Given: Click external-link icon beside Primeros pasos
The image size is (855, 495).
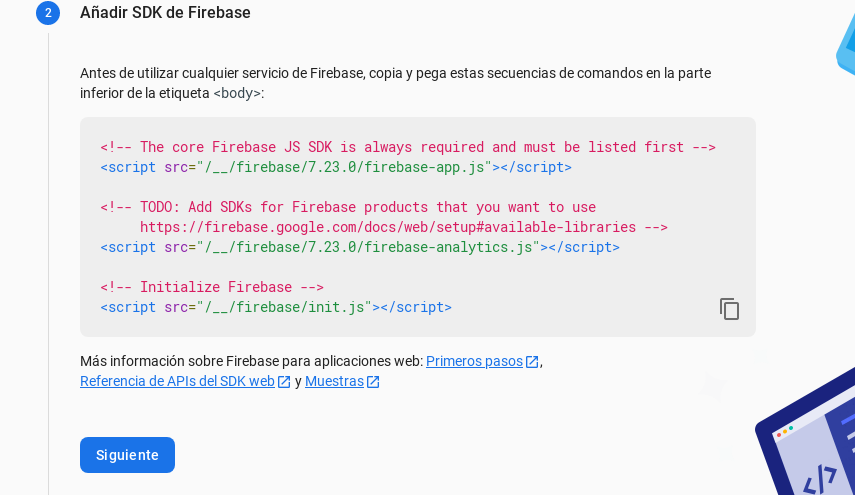Looking at the screenshot, I should (532, 362).
